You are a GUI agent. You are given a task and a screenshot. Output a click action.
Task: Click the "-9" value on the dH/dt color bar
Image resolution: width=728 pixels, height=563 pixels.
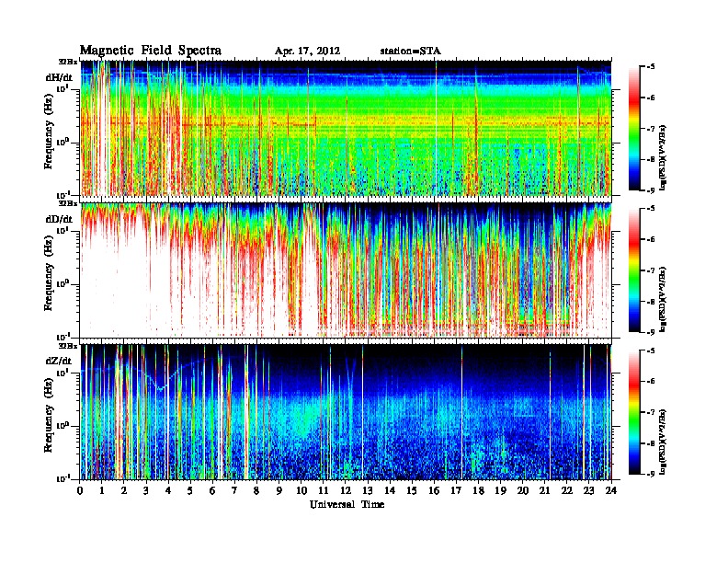tap(650, 190)
